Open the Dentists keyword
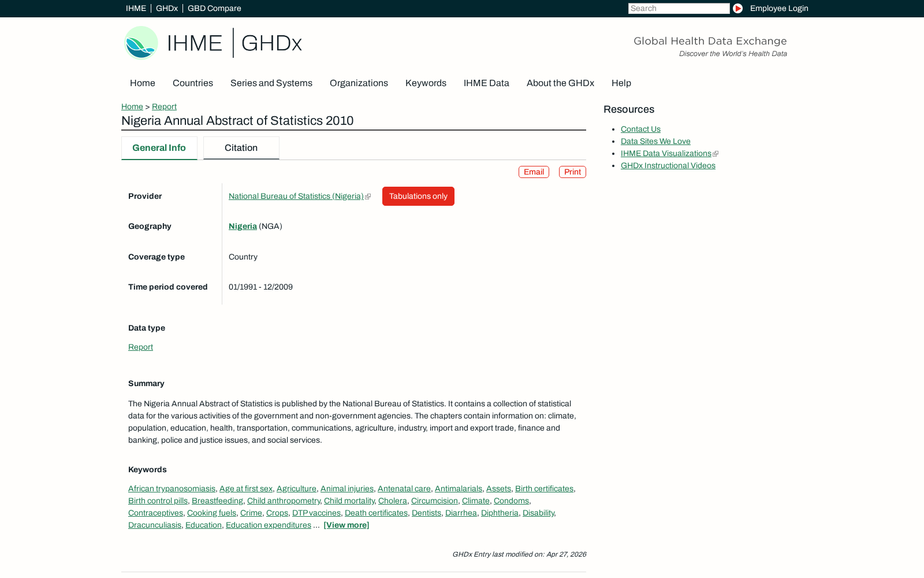This screenshot has width=924, height=578. click(x=426, y=513)
